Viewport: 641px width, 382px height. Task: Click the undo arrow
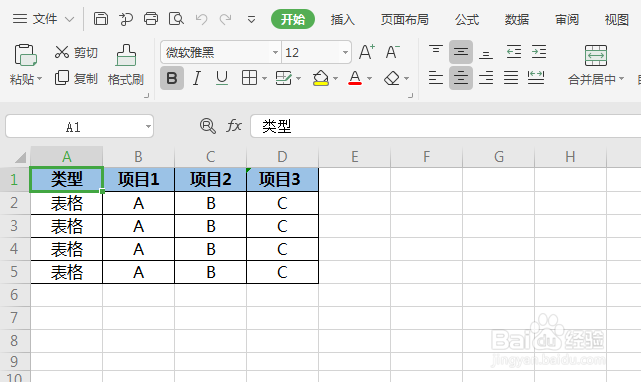click(201, 19)
